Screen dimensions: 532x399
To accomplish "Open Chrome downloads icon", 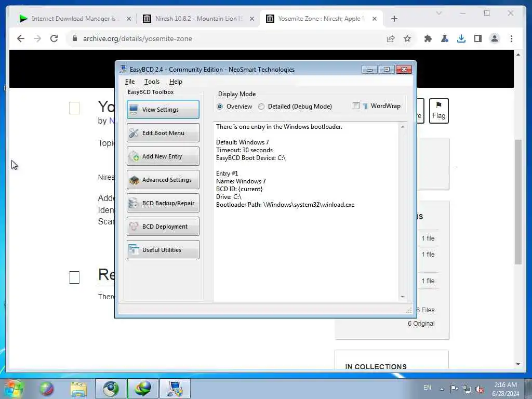I will (x=461, y=38).
